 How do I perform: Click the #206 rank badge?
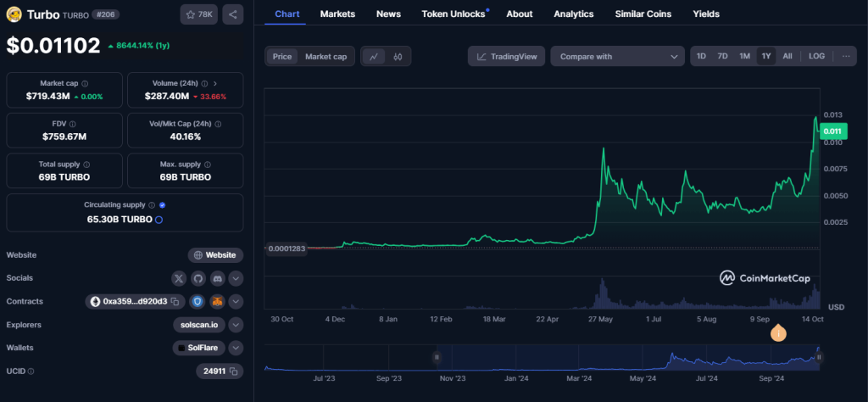[x=104, y=15]
